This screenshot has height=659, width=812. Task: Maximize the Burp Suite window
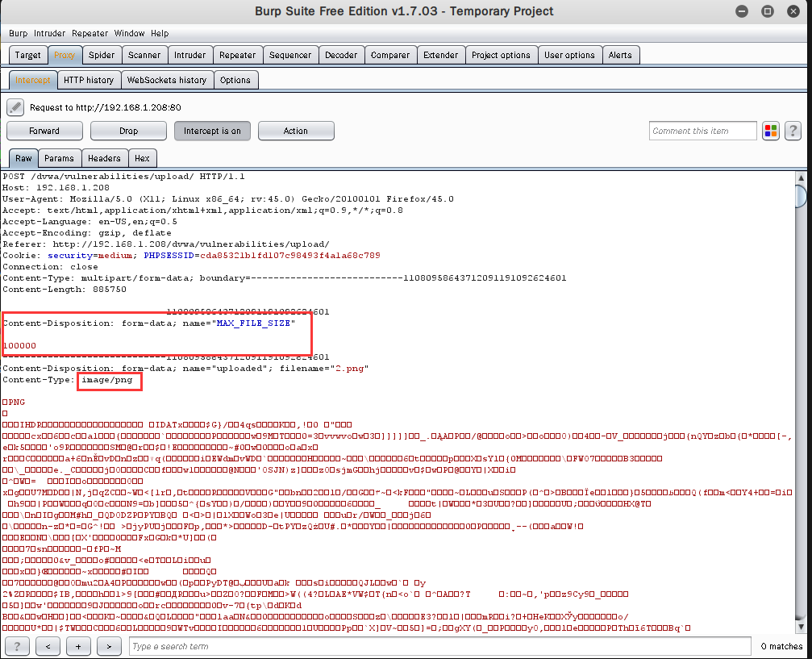(x=768, y=11)
